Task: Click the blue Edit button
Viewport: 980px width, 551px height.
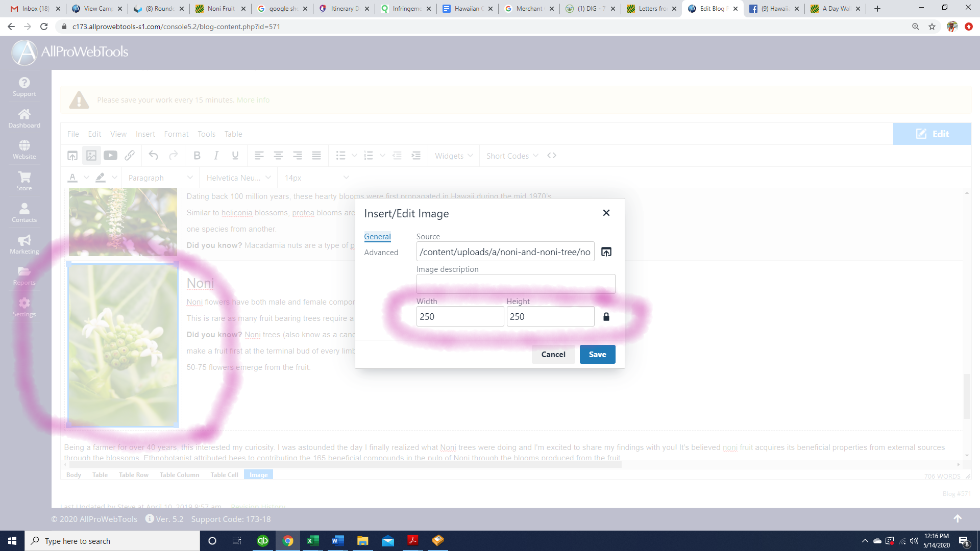Action: pyautogui.click(x=932, y=134)
